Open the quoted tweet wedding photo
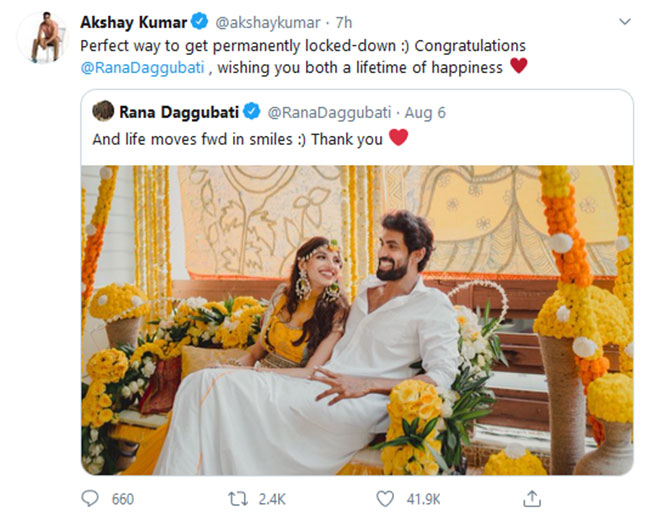The image size is (650, 519). (x=356, y=319)
